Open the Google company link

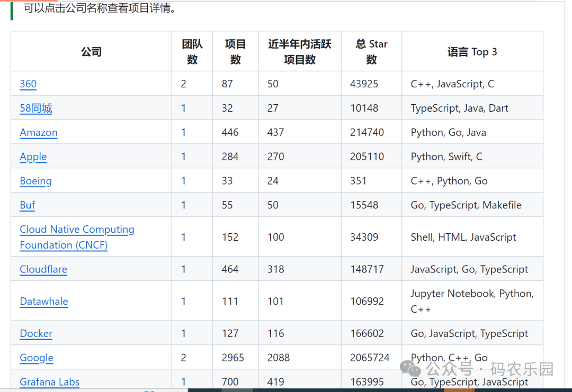[37, 358]
